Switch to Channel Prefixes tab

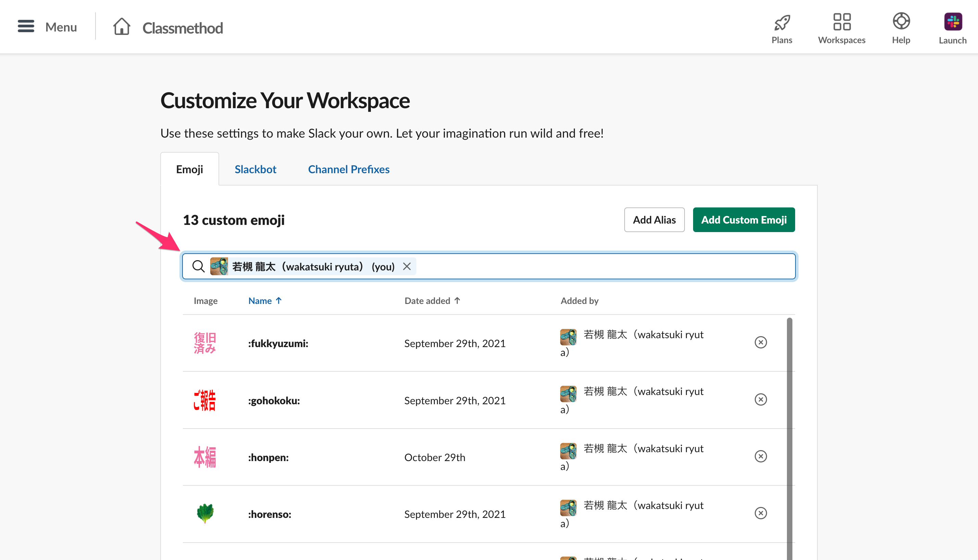349,169
